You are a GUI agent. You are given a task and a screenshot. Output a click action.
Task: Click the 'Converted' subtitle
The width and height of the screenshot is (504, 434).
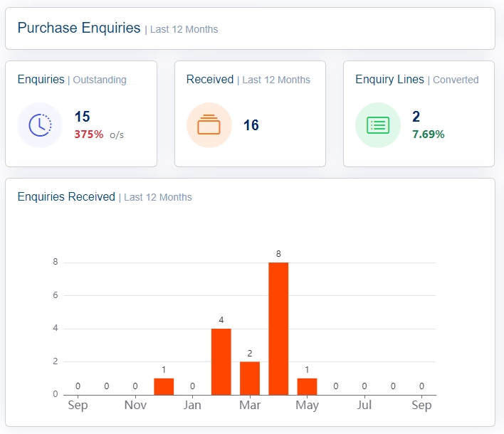tap(456, 80)
